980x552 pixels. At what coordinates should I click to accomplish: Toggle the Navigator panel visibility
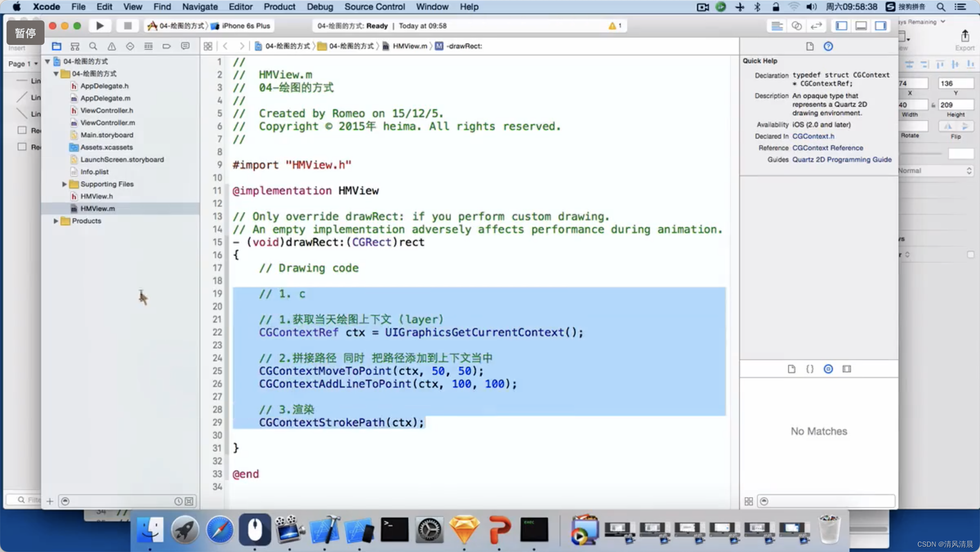[x=841, y=26]
